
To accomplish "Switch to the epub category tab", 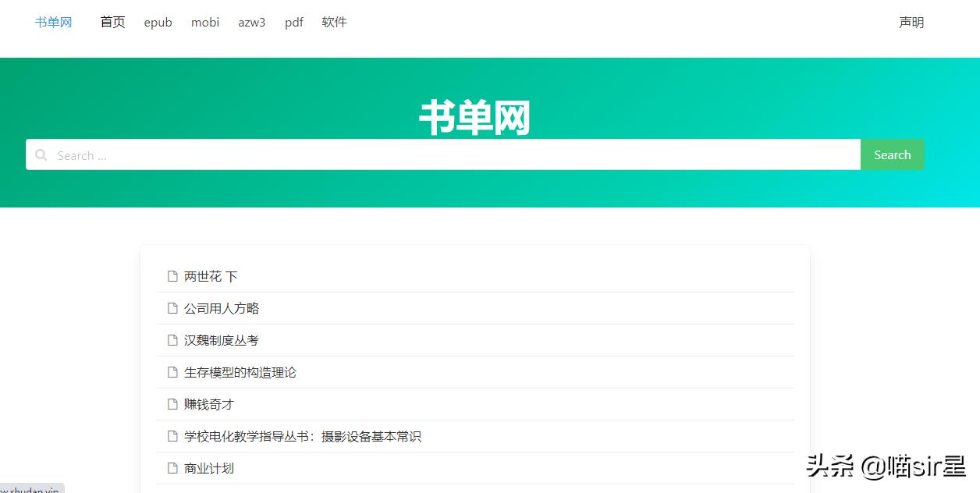I will [x=158, y=22].
